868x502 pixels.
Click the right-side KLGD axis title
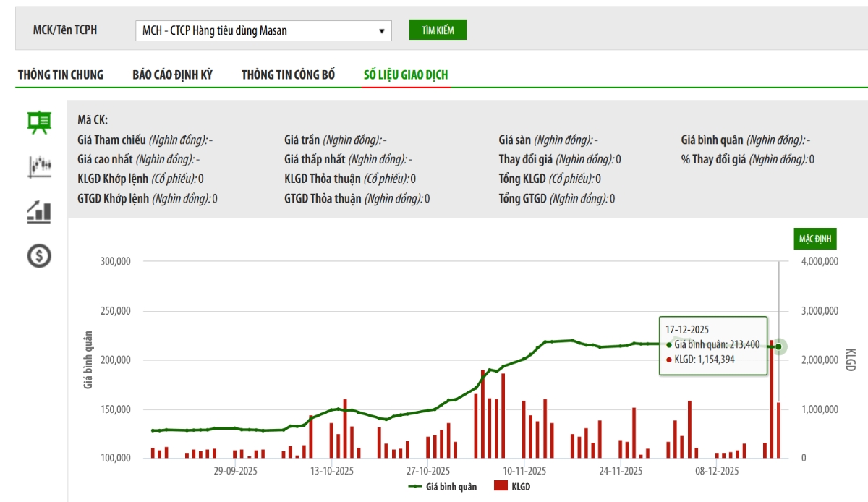[x=850, y=360]
